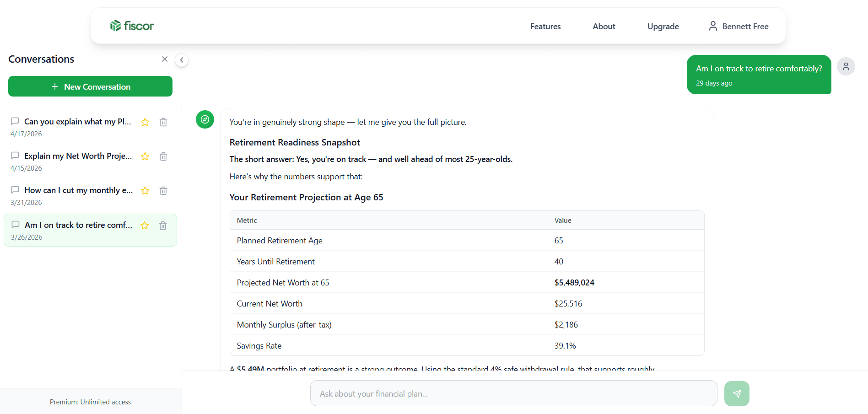Click the send message paper plane icon
Viewport: 868px width, 414px height.
click(736, 393)
